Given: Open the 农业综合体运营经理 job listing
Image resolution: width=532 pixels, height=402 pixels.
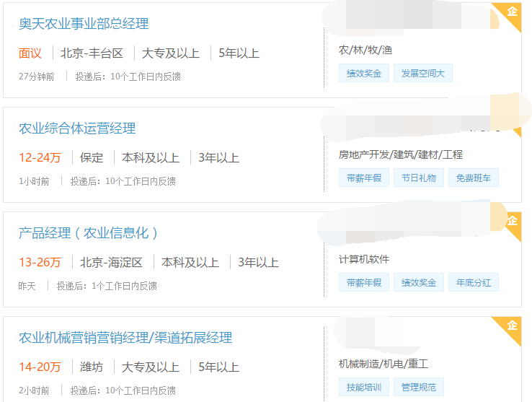Looking at the screenshot, I should (x=77, y=128).
